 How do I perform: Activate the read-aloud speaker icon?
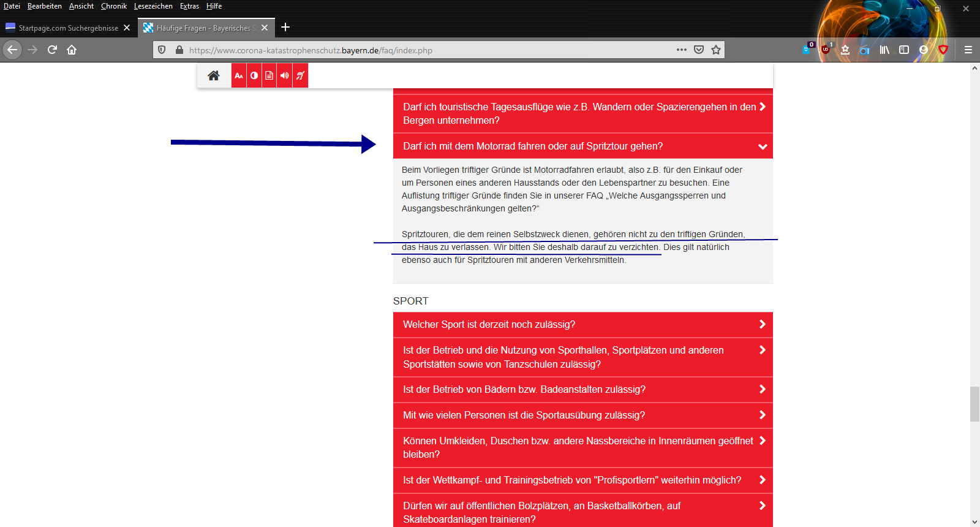click(285, 75)
